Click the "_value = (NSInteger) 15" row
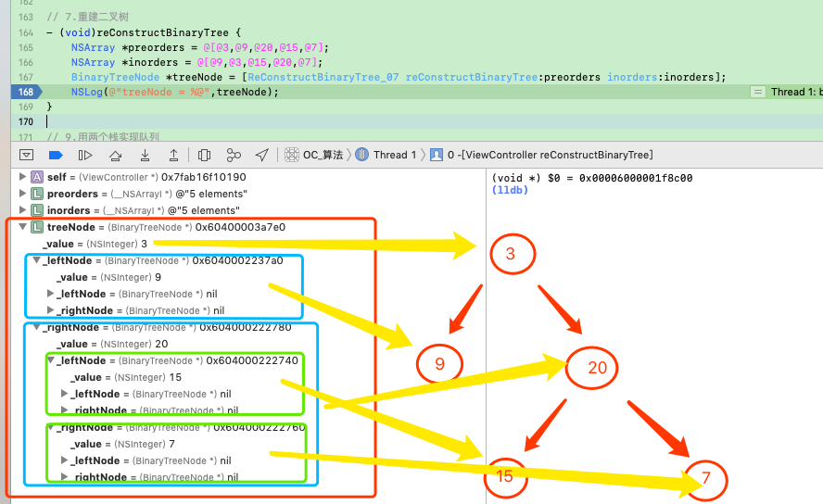823x504 pixels. (126, 378)
